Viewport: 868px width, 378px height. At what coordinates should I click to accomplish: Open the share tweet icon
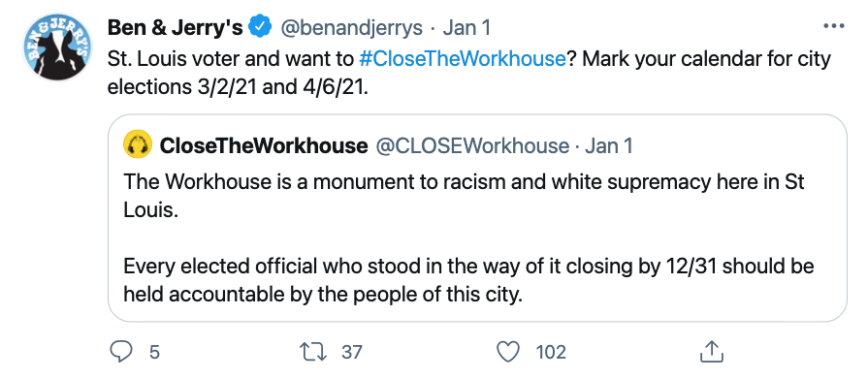[712, 352]
